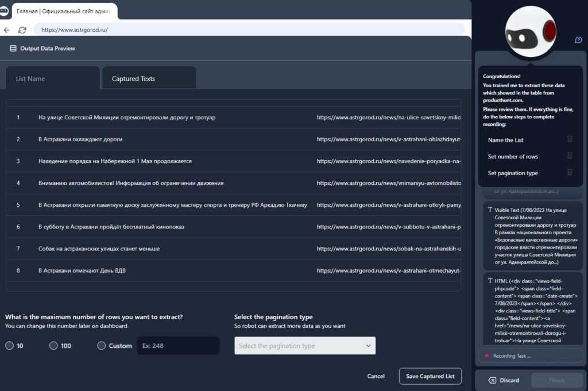This screenshot has width=588, height=391.
Task: Select the 100 rows radio option
Action: coord(53,346)
